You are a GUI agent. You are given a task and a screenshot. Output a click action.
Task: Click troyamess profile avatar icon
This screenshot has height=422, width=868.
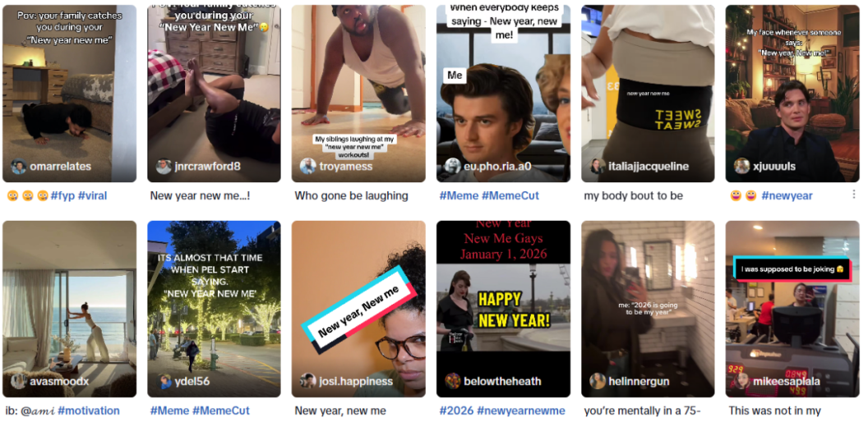[307, 167]
